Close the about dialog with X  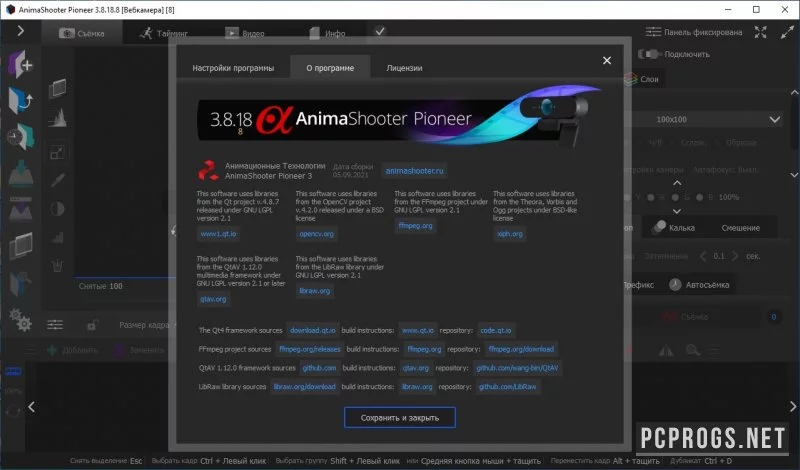(607, 60)
